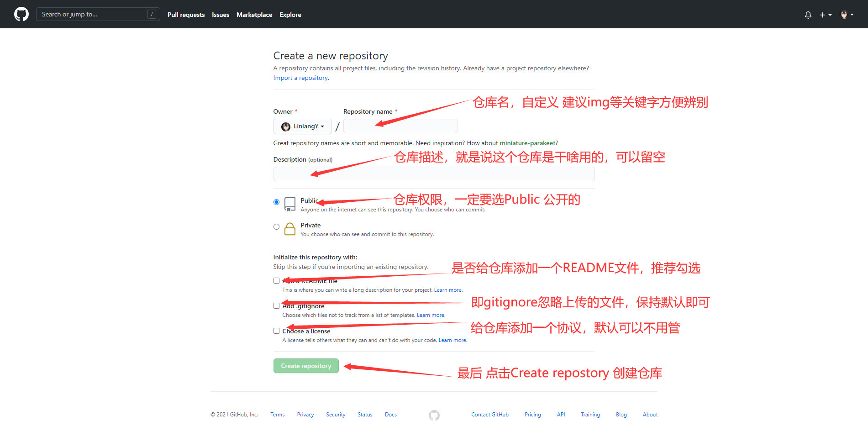Click the Description text field
The width and height of the screenshot is (868, 442).
coord(434,174)
